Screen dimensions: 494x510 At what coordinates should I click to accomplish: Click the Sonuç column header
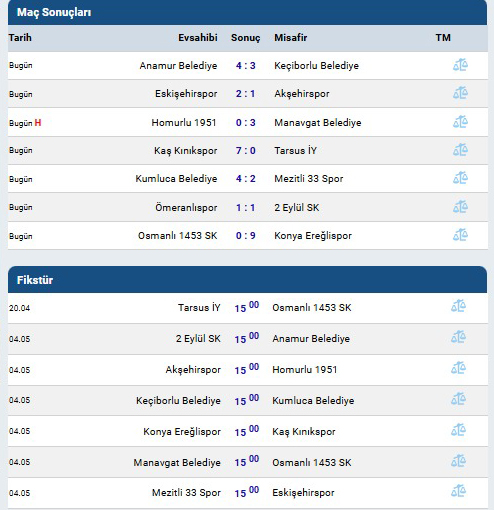[246, 38]
